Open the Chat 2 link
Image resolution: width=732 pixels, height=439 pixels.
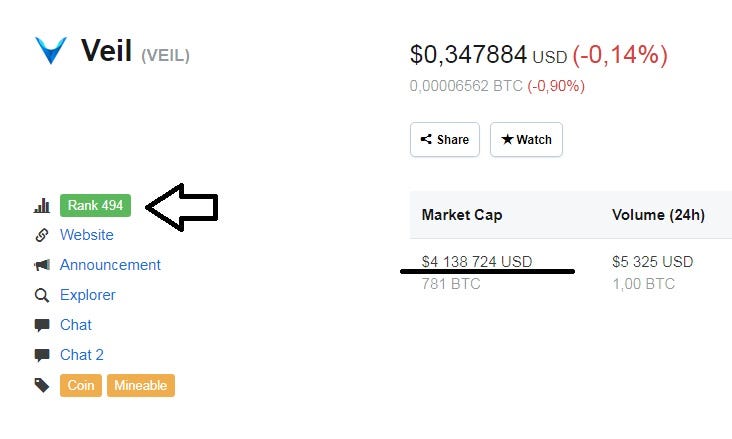[x=82, y=354]
